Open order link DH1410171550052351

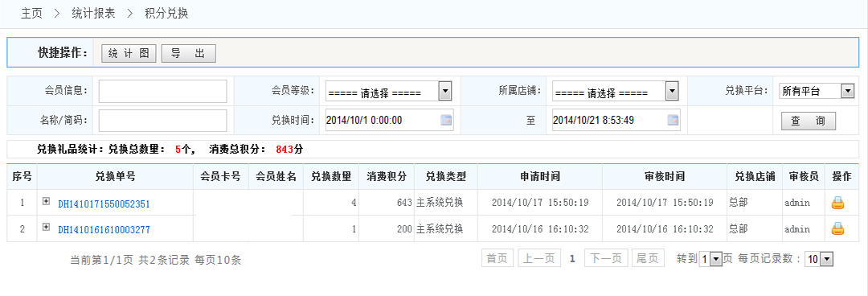pos(104,204)
